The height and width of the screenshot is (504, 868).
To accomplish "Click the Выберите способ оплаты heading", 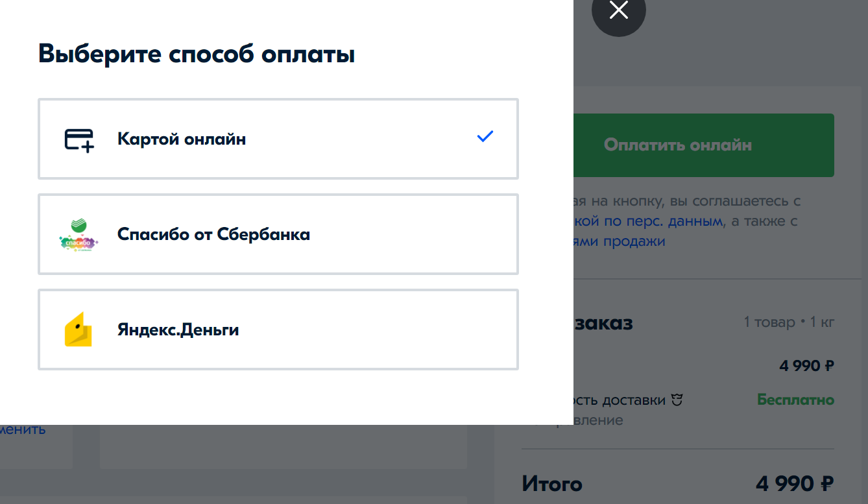I will 197,54.
